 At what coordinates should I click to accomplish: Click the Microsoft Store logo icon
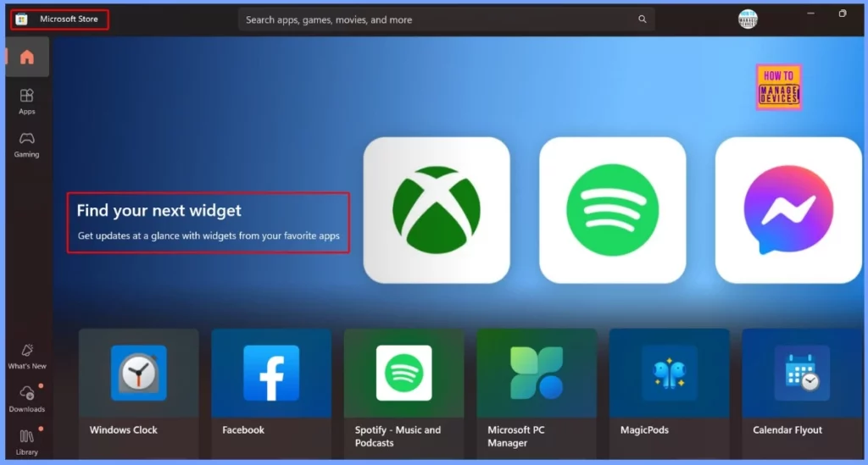pyautogui.click(x=21, y=19)
